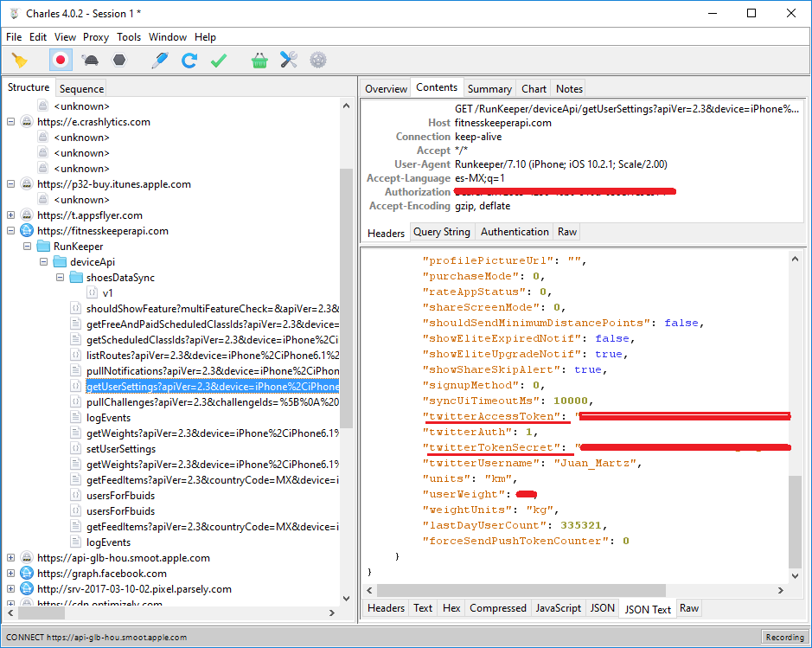This screenshot has height=648, width=812.
Task: Expand the https://graph.facebook.com host node
Action: [x=11, y=574]
